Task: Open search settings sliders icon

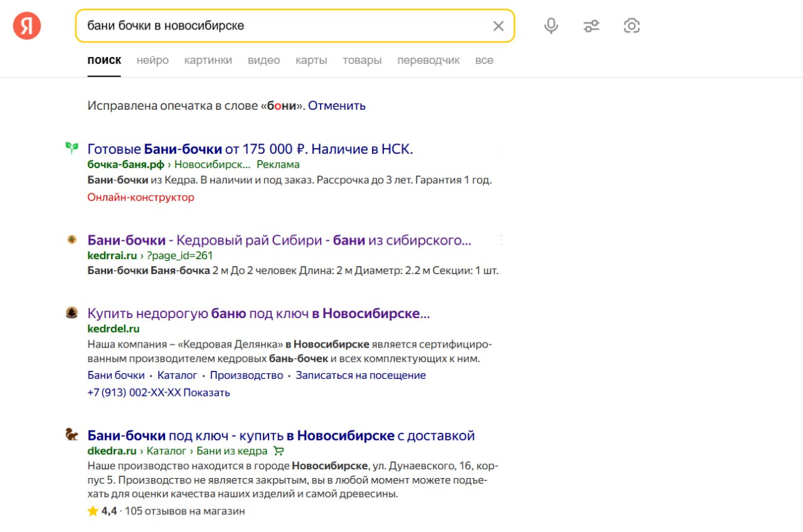Action: 591,26
